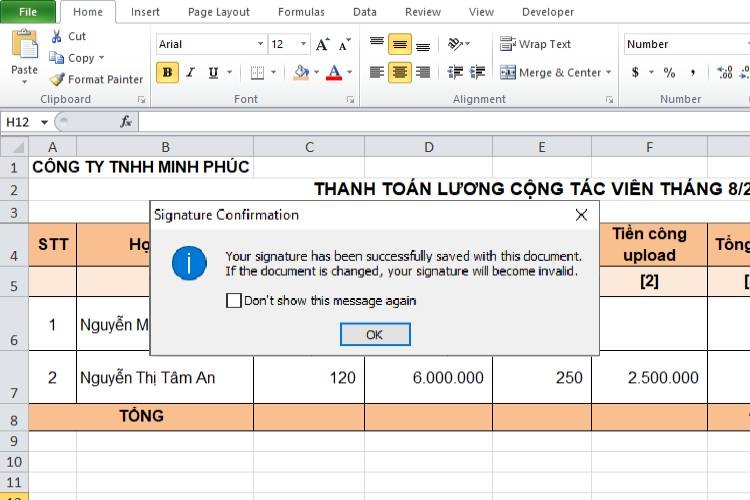Screen dimensions: 750x500
Task: Open Fill Color dropdown arrow
Action: coord(316,72)
